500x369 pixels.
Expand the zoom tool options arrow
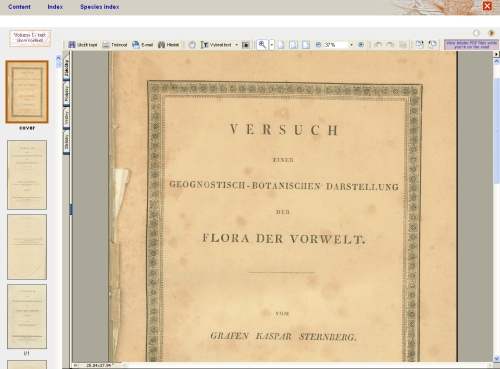pos(272,45)
